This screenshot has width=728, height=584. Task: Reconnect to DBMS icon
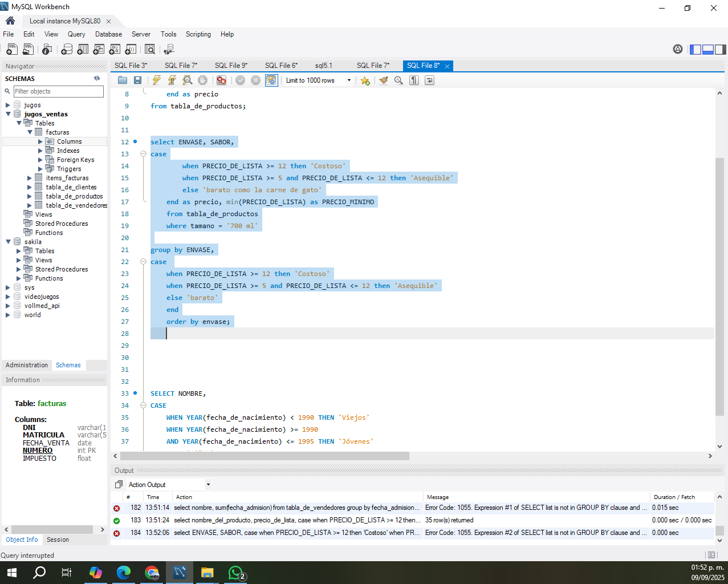(x=169, y=50)
